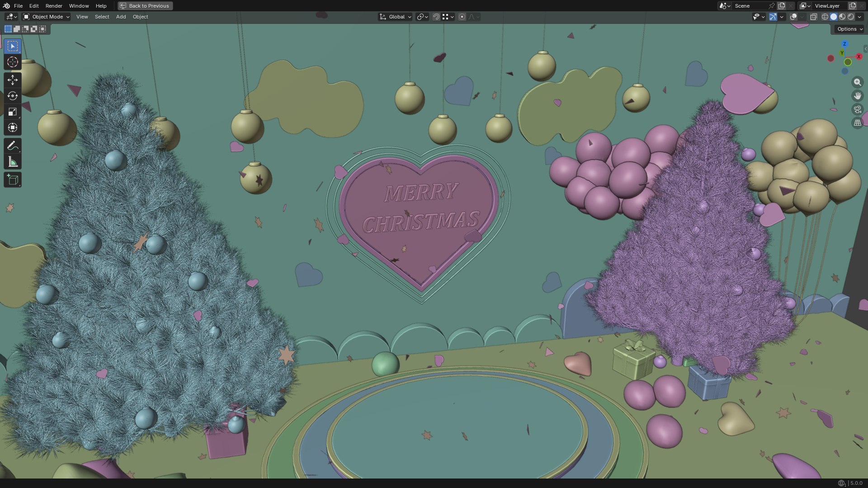This screenshot has height=488, width=868.
Task: Click the new scene icon beside Scene
Action: pos(782,6)
